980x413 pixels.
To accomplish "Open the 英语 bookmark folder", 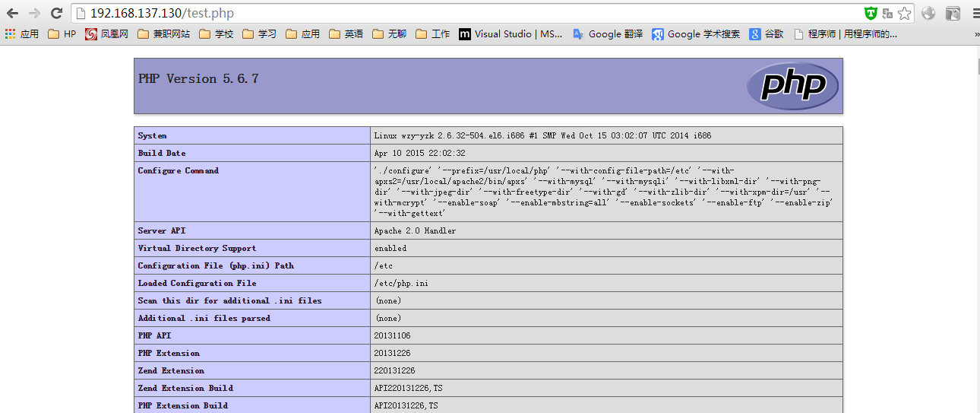I will (x=346, y=34).
